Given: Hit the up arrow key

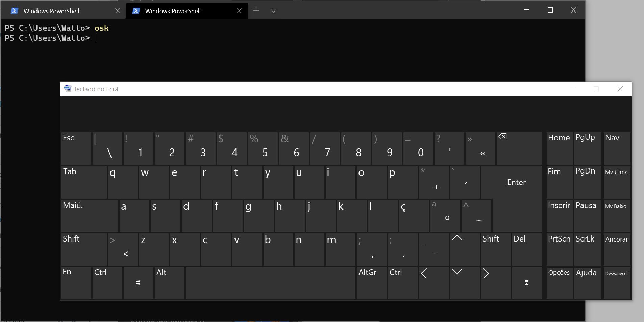Looking at the screenshot, I should (x=465, y=249).
